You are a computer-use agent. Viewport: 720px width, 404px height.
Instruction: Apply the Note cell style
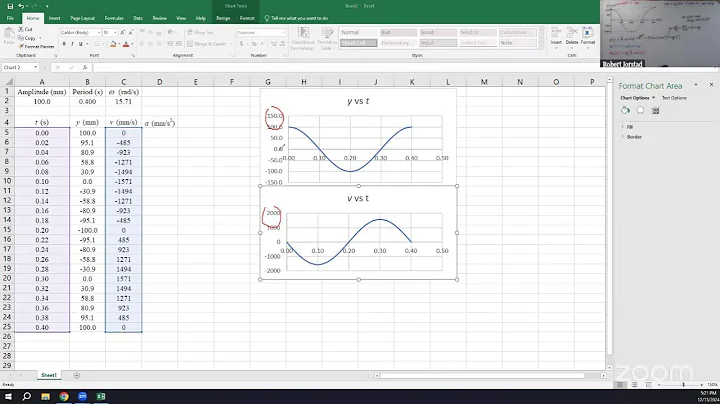(x=518, y=43)
